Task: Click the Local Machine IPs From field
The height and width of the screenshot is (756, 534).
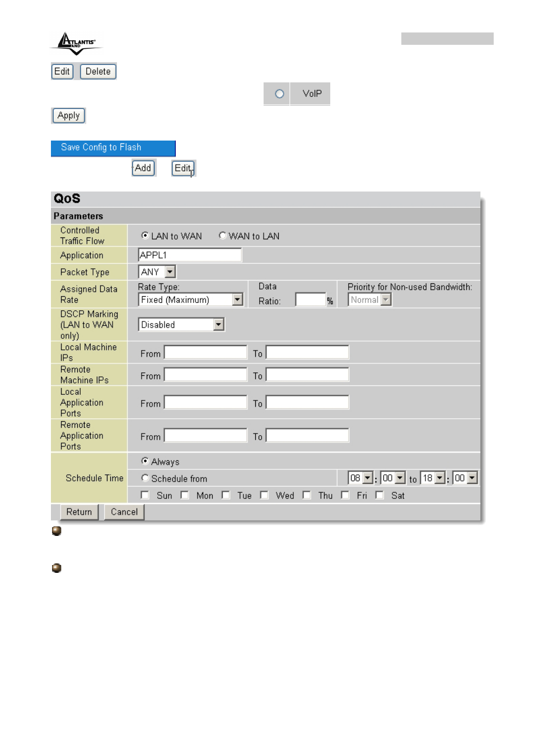Action: (205, 352)
